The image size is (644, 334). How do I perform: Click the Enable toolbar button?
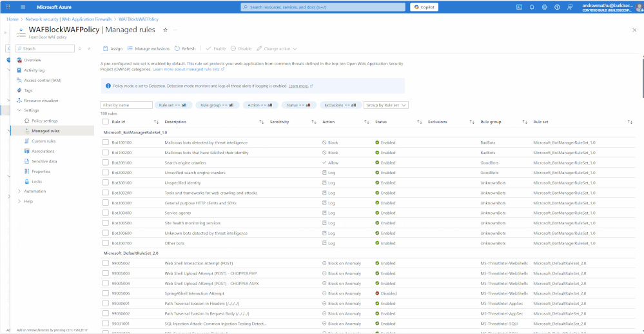[216, 48]
